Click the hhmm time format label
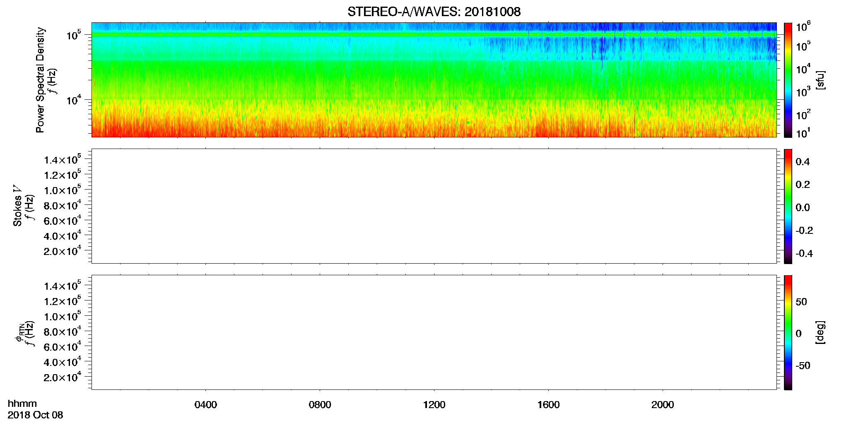 tap(22, 404)
